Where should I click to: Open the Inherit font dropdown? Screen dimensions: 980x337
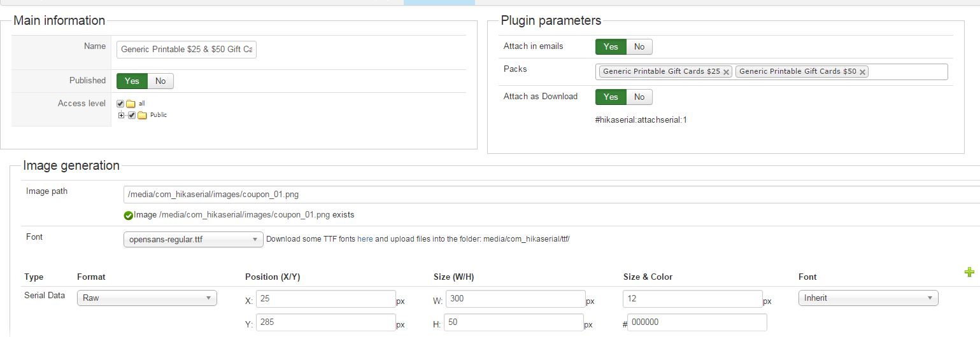868,298
